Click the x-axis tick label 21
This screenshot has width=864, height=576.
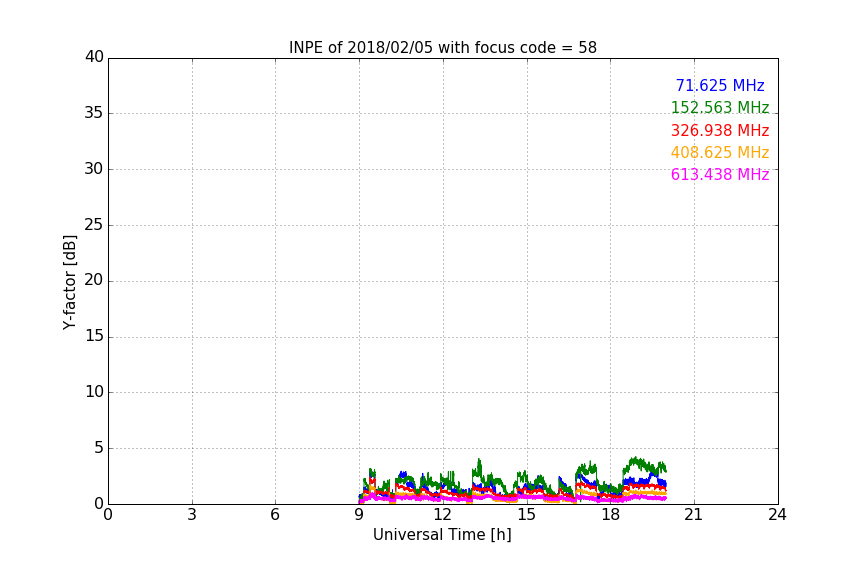pyautogui.click(x=694, y=515)
